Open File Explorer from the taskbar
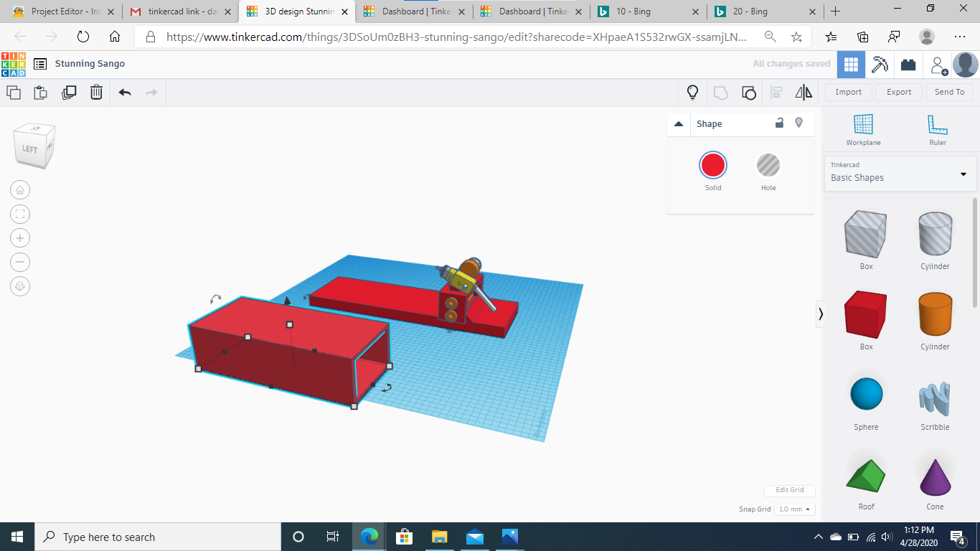The image size is (980, 551). 439,537
